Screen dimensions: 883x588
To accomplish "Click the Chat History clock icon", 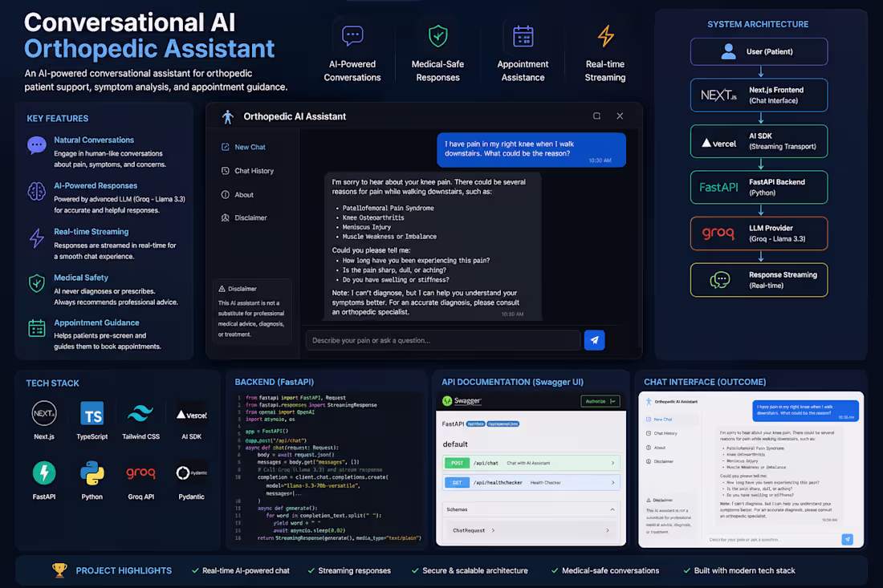I will click(226, 171).
